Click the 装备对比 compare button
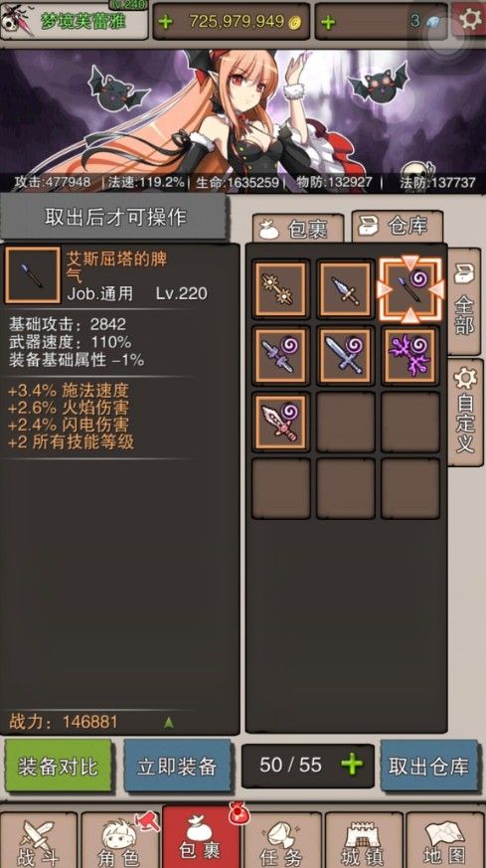The height and width of the screenshot is (868, 486). [x=58, y=767]
